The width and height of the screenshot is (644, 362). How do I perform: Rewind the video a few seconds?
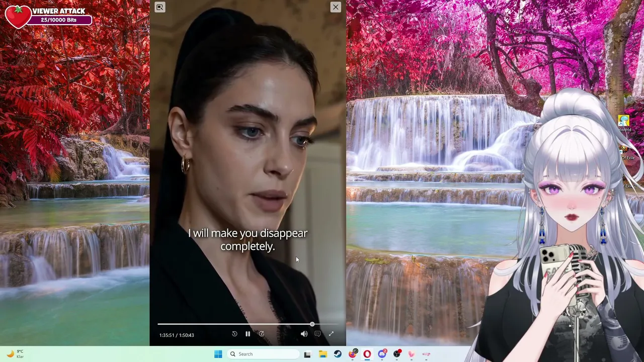[x=234, y=334]
